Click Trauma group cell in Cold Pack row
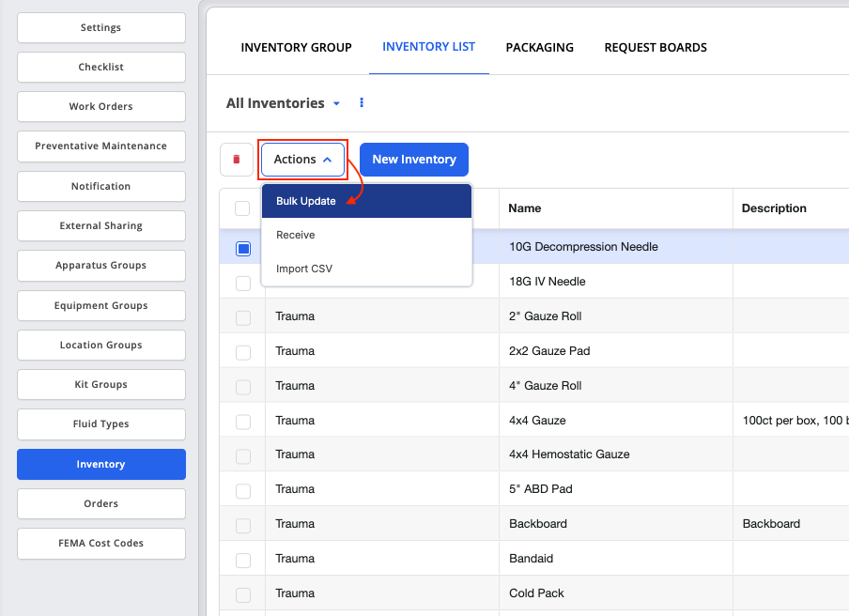The width and height of the screenshot is (849, 616). (382, 593)
